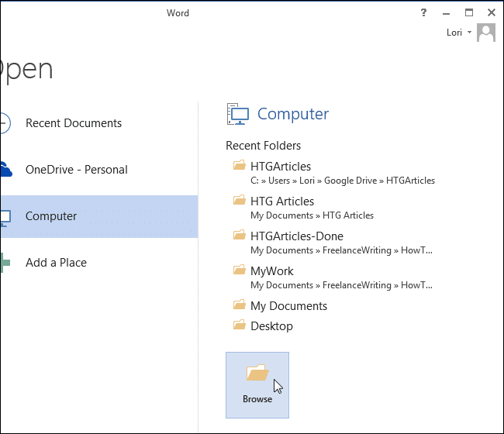504x434 pixels.
Task: Switch to OneDrive - Personal location
Action: 76,170
